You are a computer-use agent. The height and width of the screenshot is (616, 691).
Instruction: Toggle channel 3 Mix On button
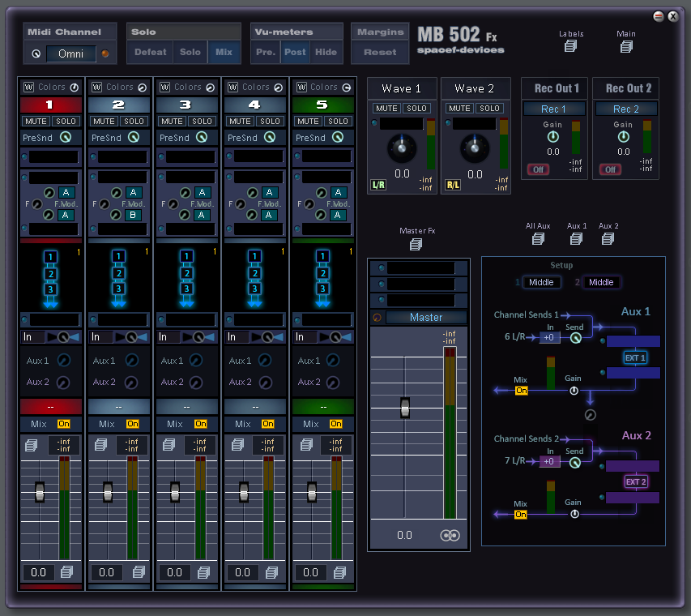[x=201, y=424]
